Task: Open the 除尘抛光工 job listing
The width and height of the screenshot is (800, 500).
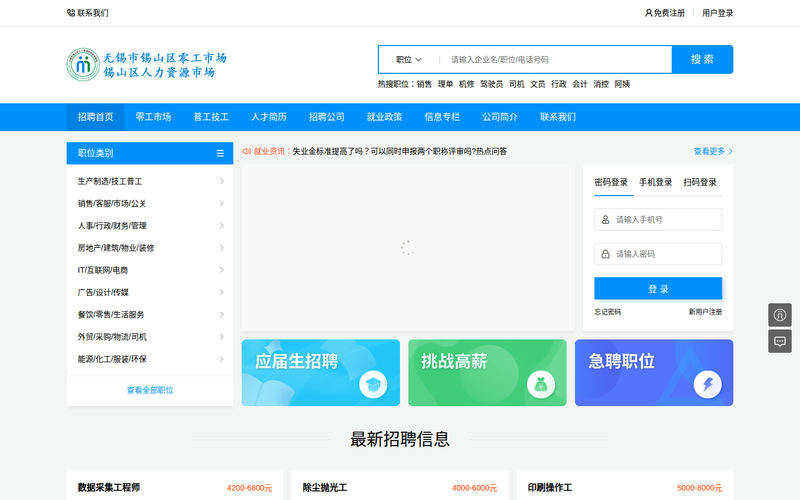Action: [x=324, y=487]
